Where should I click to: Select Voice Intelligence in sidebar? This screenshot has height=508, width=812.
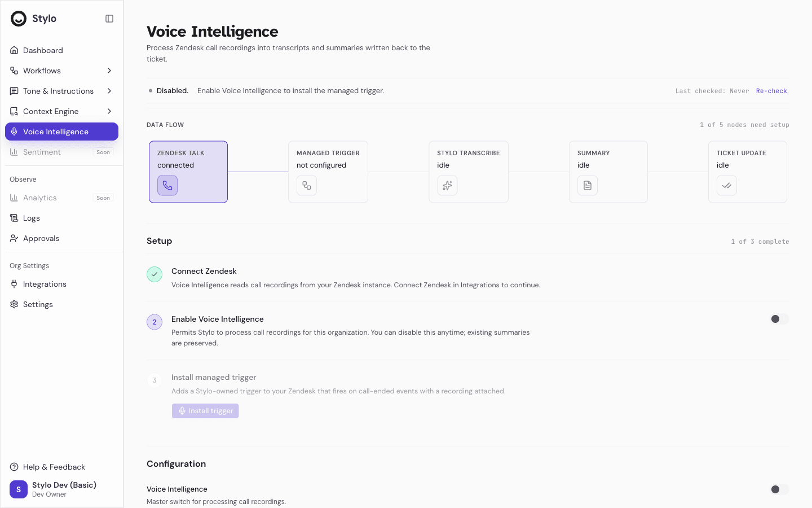[x=61, y=132]
